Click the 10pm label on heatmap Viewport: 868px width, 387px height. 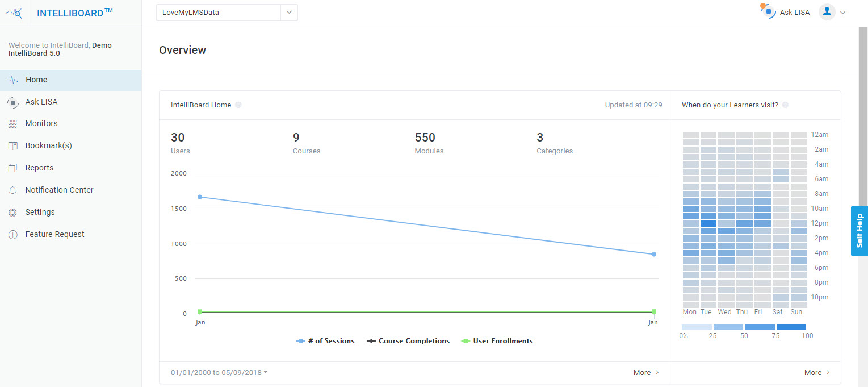click(819, 297)
